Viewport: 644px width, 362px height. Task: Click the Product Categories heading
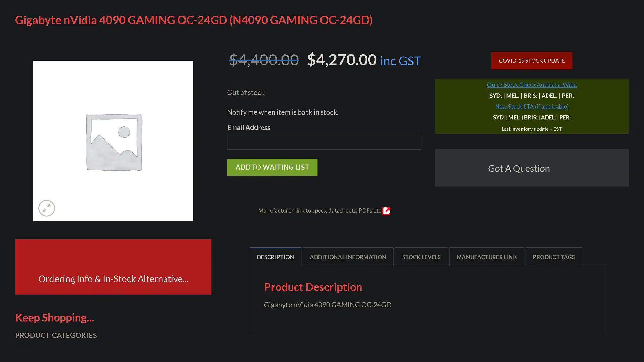point(56,335)
